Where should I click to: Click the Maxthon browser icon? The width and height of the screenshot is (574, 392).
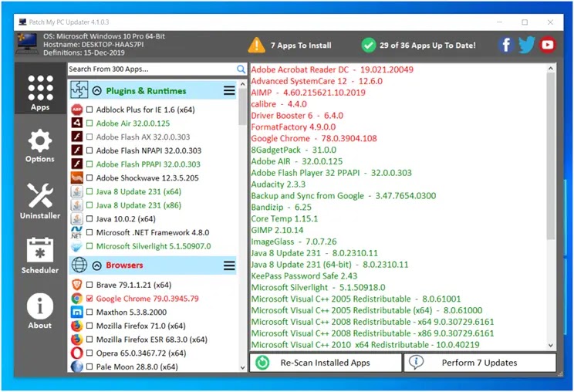76,312
